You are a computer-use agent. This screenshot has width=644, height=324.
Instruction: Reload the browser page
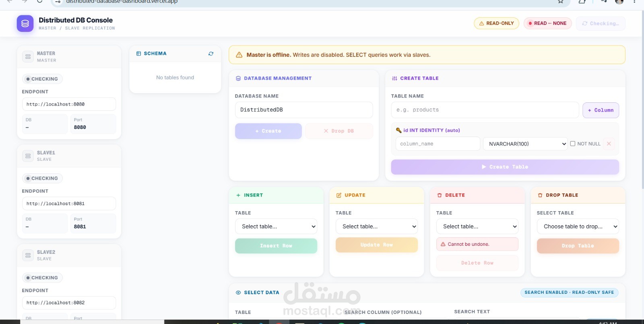(x=39, y=1)
